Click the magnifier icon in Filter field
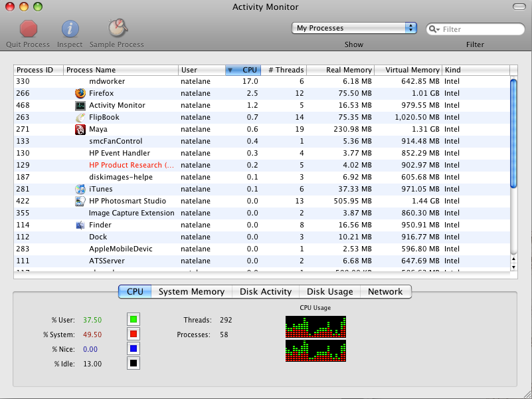The image size is (532, 399). pos(434,29)
